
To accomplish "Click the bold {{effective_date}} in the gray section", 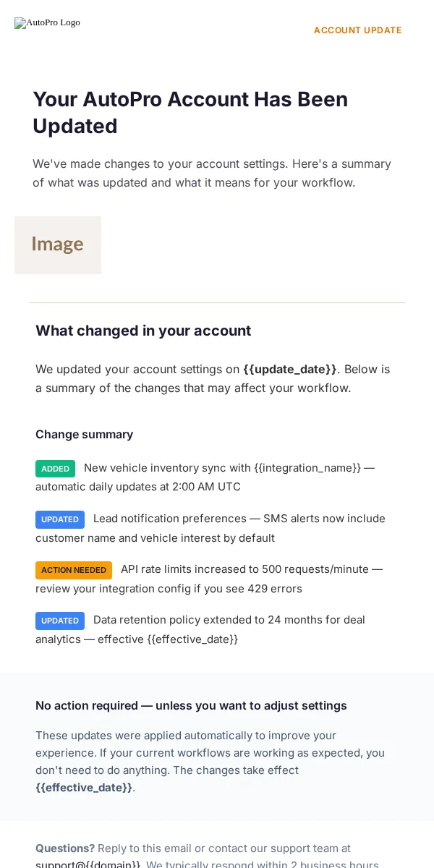I will (84, 787).
